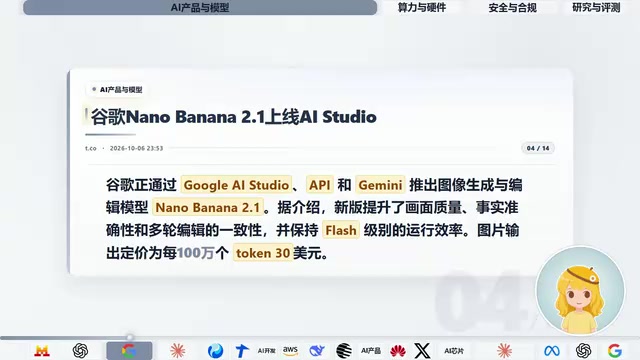
Task: Click the cartoon girl avatar thumbnail
Action: coord(580,290)
